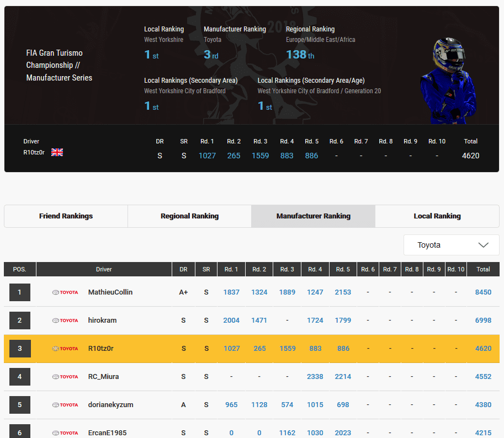Click the Regional Ranking 138th value
The width and height of the screenshot is (504, 438).
[x=300, y=55]
